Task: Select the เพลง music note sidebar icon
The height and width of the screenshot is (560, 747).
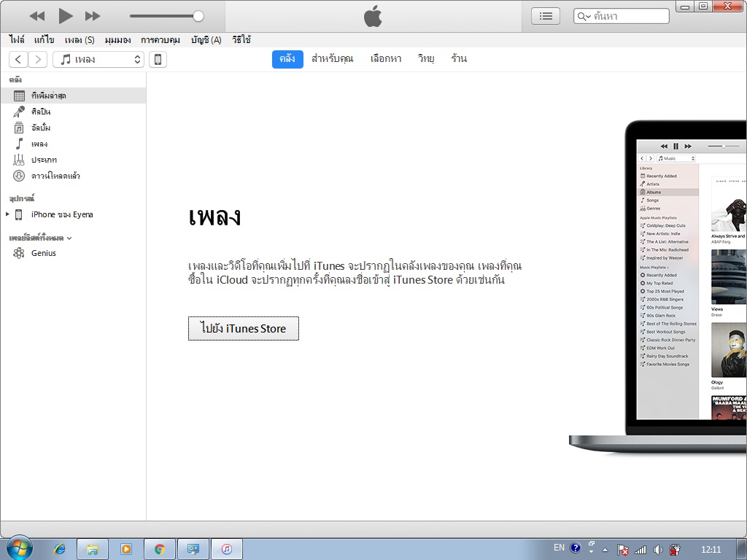Action: click(x=19, y=144)
